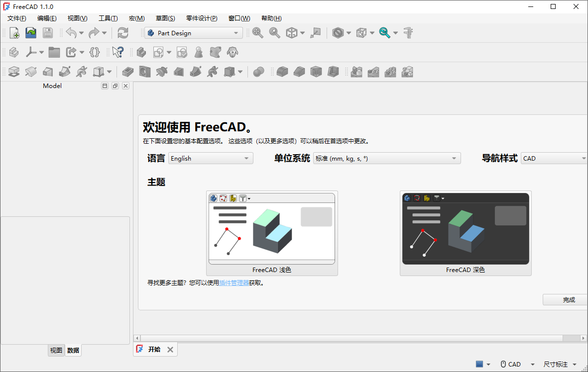Create a new body
The height and width of the screenshot is (372, 588).
tap(142, 52)
